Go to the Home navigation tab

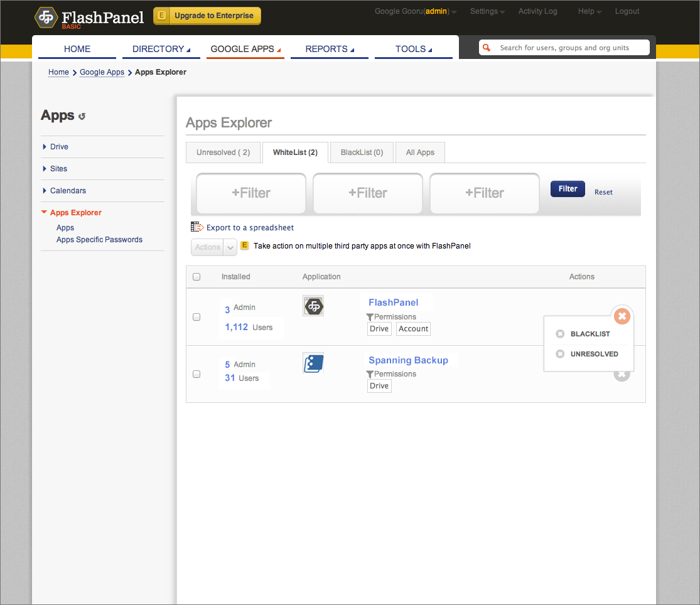[x=77, y=49]
